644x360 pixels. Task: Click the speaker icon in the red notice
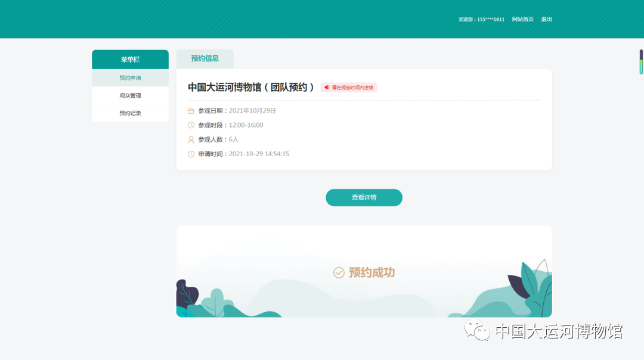click(x=327, y=88)
